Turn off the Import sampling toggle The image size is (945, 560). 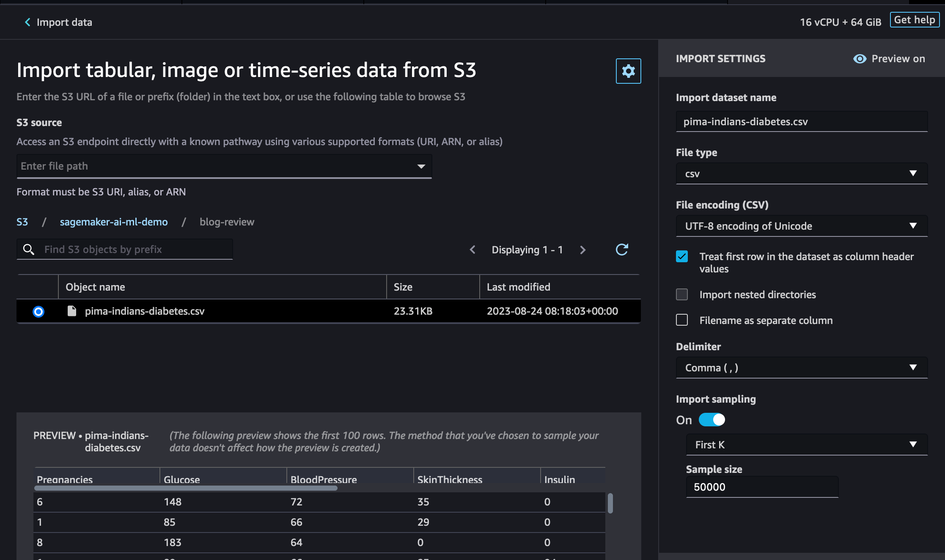(x=712, y=420)
